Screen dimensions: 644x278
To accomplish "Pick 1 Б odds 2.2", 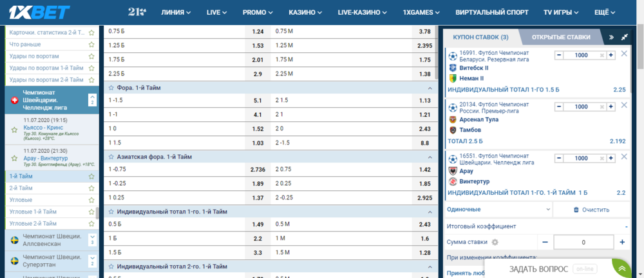I will tap(258, 239).
